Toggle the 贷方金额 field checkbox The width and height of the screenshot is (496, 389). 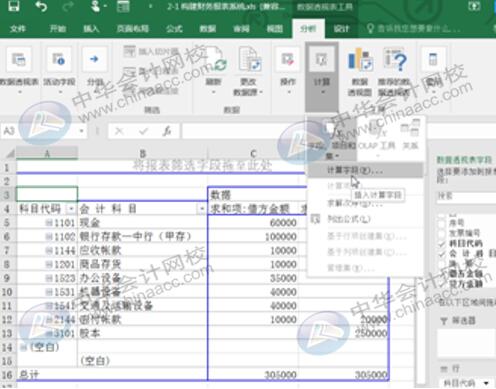point(442,284)
